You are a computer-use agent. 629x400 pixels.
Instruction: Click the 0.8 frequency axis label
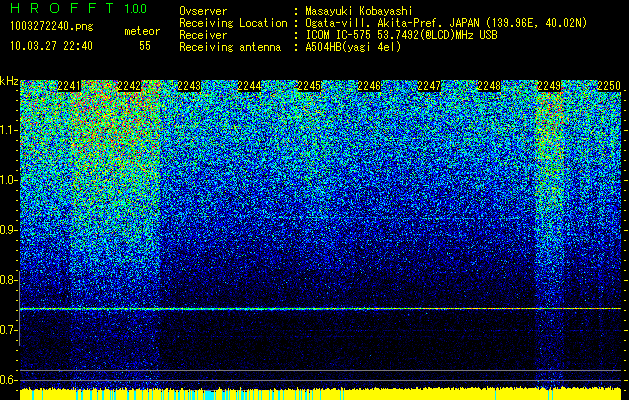pyautogui.click(x=8, y=280)
